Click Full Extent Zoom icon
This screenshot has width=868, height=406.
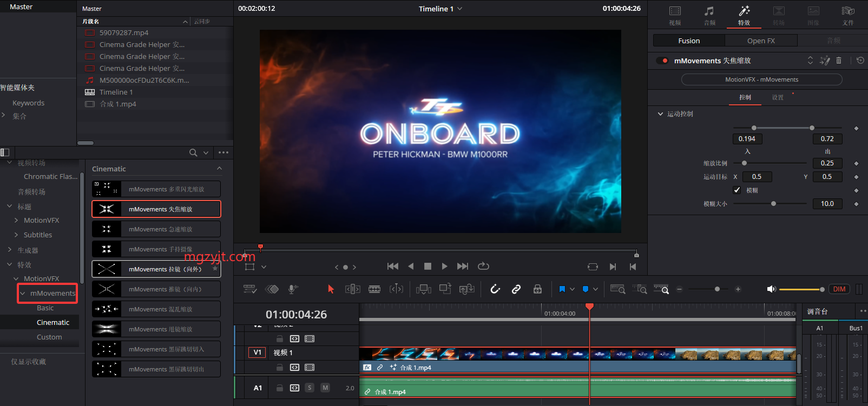coord(618,289)
